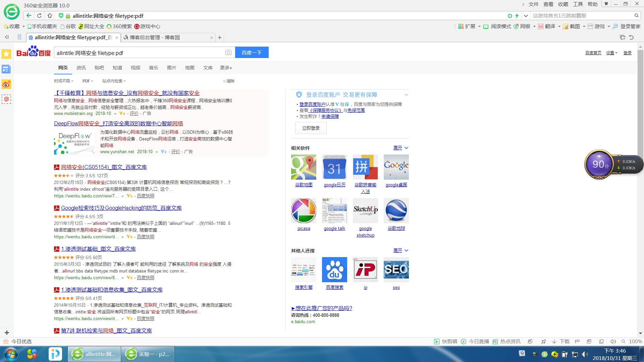Click the browser home button
Viewport: 644px width, 362px height.
tap(50, 15)
